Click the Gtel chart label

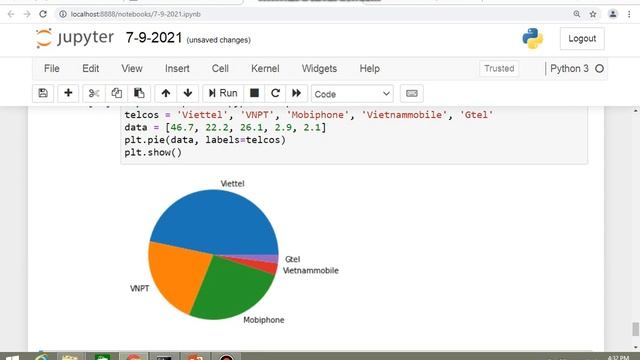293,259
